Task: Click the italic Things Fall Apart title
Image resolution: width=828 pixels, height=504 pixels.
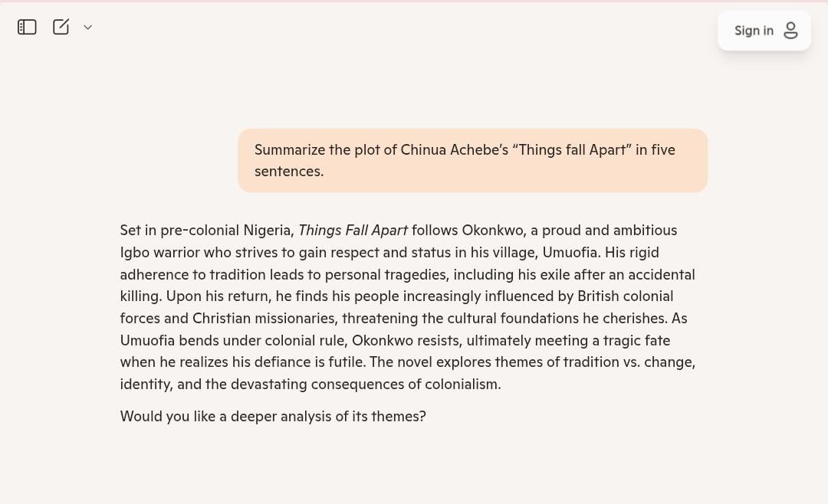Action: pyautogui.click(x=353, y=231)
